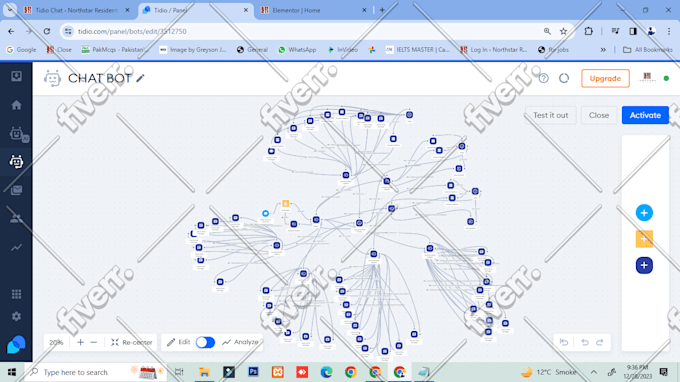Open the help question mark icon

point(543,78)
